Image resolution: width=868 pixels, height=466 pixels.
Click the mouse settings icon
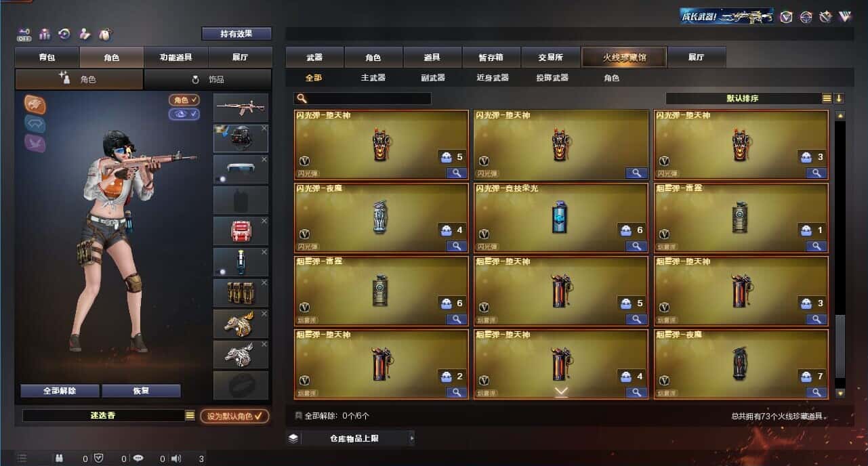tap(105, 33)
